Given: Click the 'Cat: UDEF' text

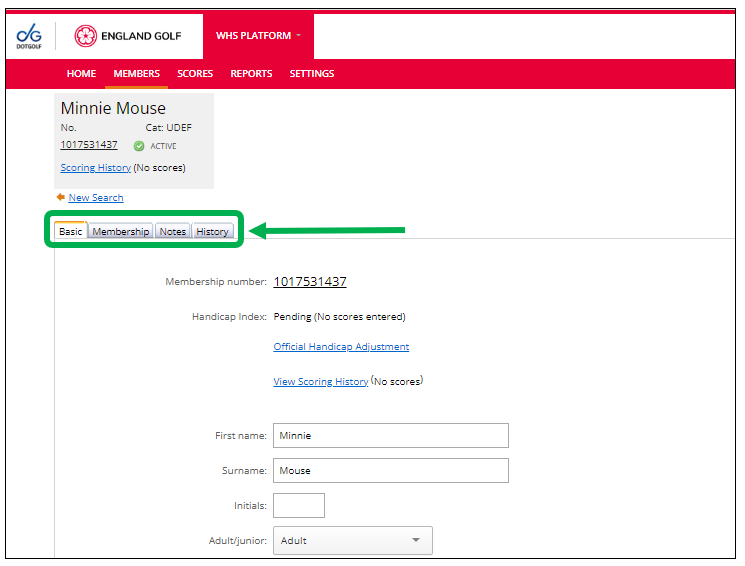Looking at the screenshot, I should 168,128.
